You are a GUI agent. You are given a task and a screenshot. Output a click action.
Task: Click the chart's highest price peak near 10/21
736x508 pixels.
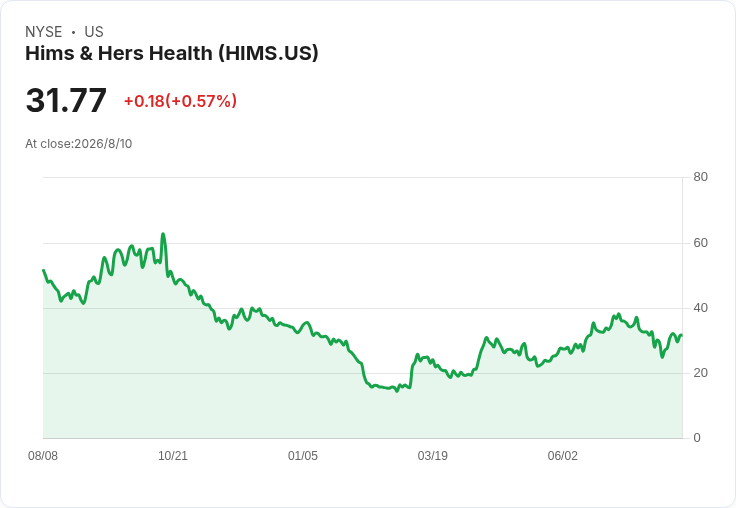tap(163, 234)
